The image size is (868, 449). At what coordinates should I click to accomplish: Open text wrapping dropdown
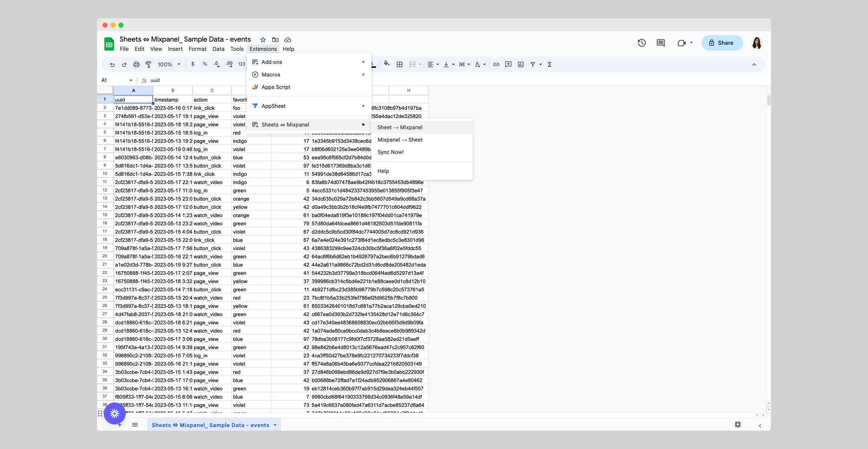pos(465,64)
